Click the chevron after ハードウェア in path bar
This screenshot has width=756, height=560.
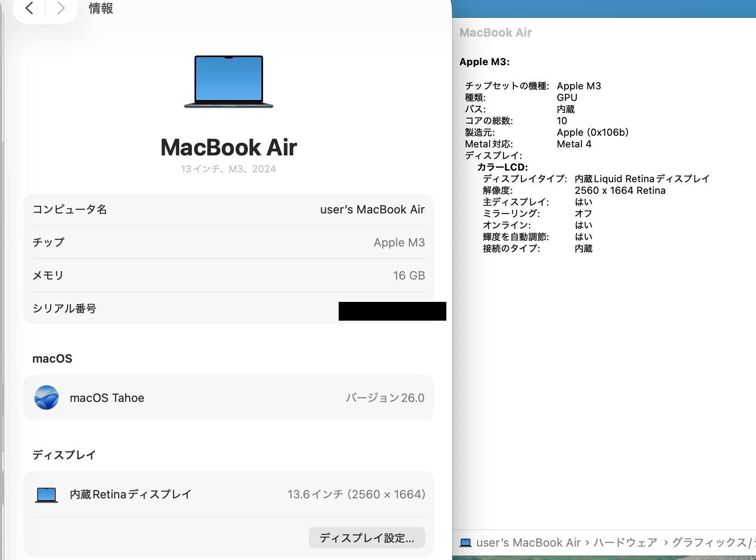coord(666,543)
